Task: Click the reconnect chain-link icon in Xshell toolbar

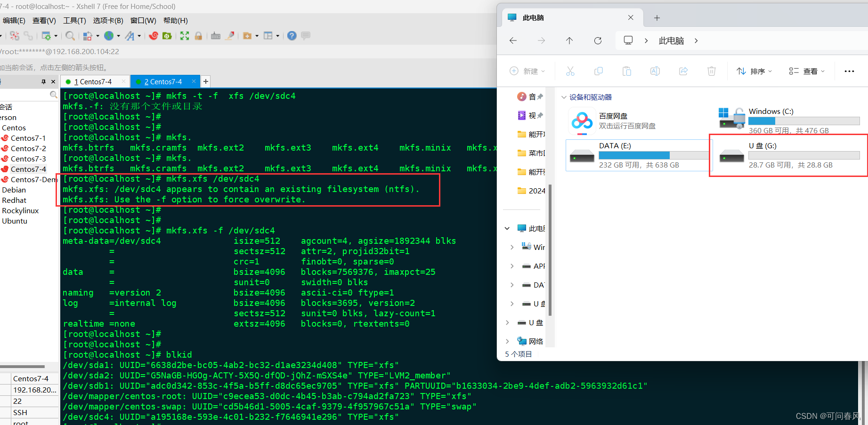Action: click(28, 36)
